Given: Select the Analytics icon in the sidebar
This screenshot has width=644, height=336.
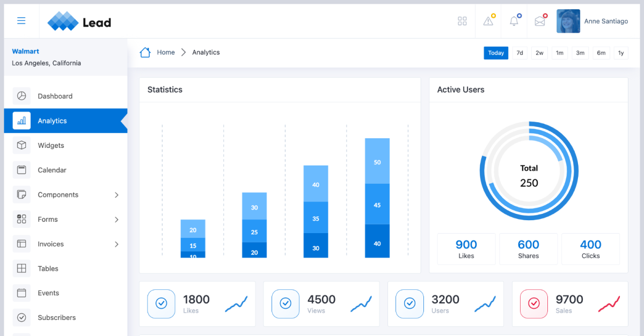Looking at the screenshot, I should tap(21, 121).
